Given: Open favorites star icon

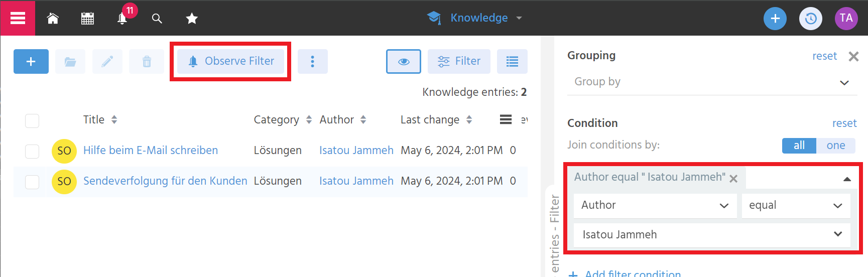Looking at the screenshot, I should point(192,19).
